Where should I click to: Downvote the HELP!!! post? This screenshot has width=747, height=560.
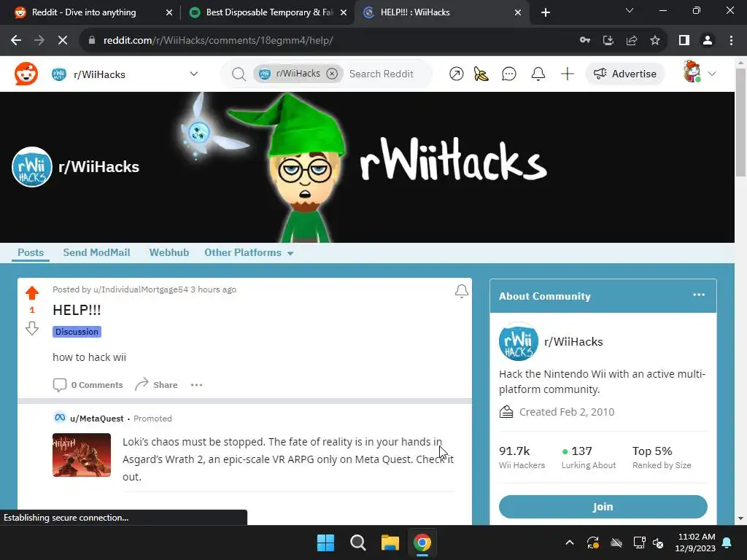[x=32, y=328]
